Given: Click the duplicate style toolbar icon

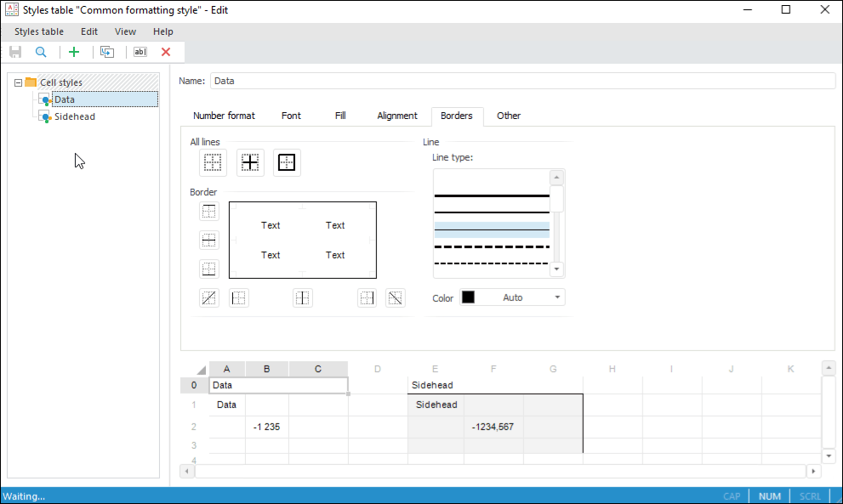Looking at the screenshot, I should [107, 52].
